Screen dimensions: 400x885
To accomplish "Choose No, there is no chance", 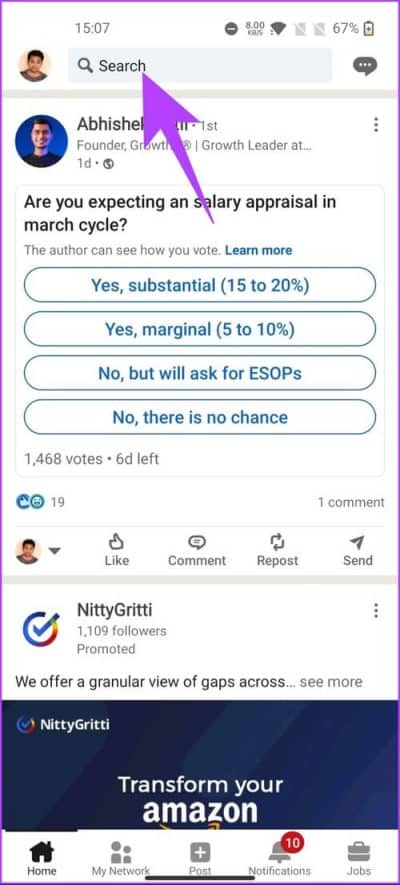I will (x=200, y=417).
